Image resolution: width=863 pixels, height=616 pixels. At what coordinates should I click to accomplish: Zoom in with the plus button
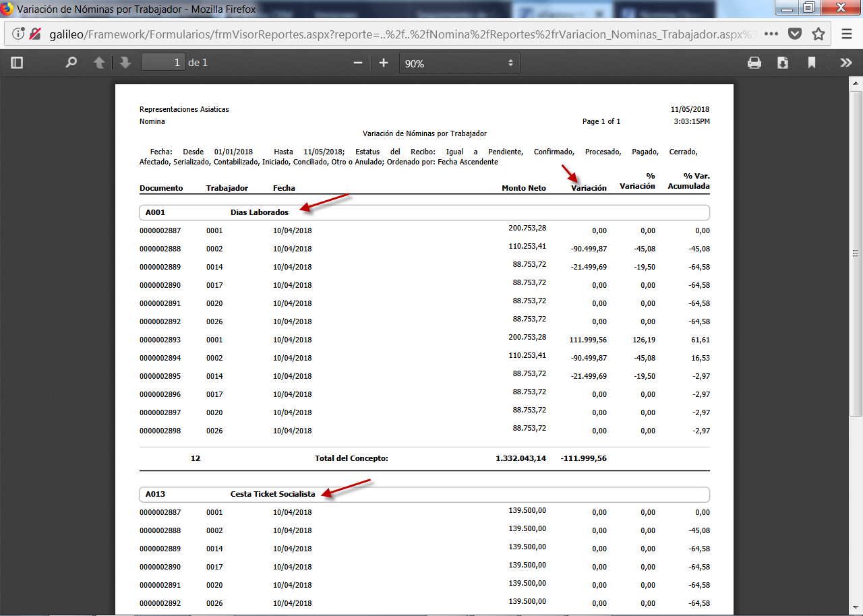coord(384,63)
